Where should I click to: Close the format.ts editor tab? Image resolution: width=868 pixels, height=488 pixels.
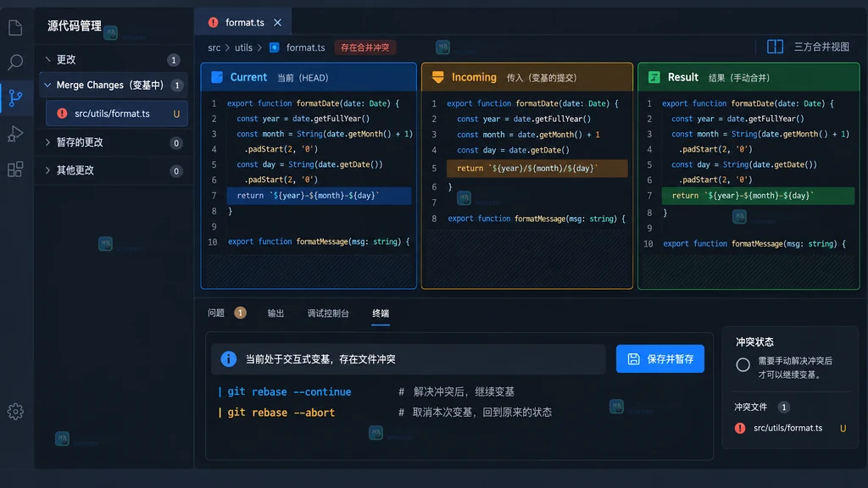[x=277, y=23]
